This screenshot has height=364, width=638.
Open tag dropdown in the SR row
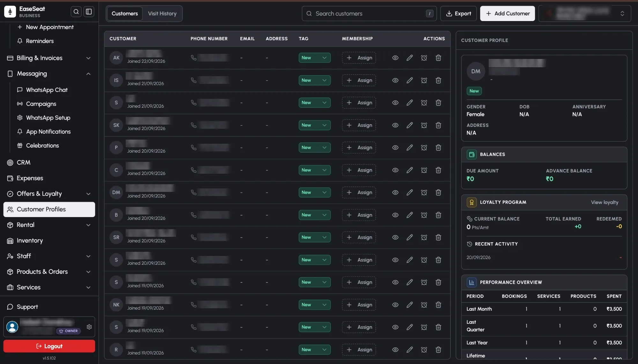pos(315,237)
